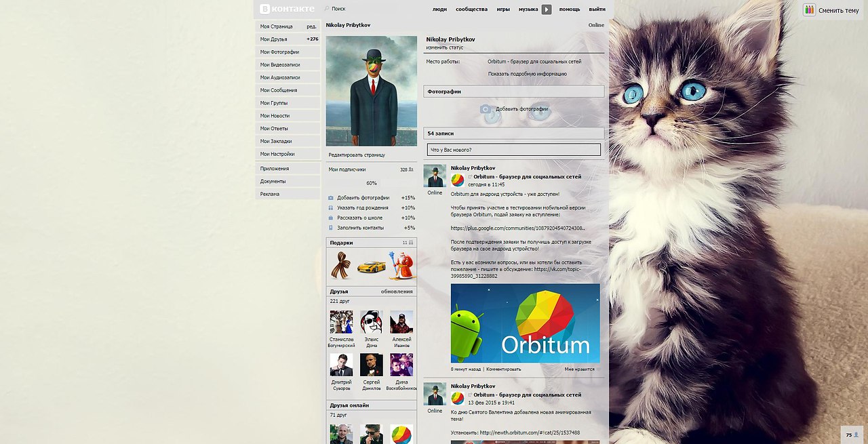Click the 60% profile completion bar
Viewport: 868px width, 444px height.
pyautogui.click(x=372, y=183)
